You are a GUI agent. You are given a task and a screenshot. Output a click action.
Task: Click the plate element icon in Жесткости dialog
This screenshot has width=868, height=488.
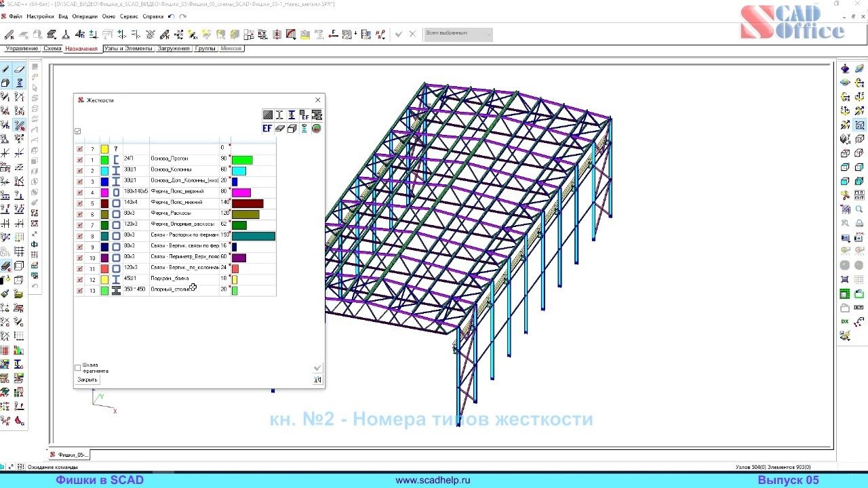[279, 128]
